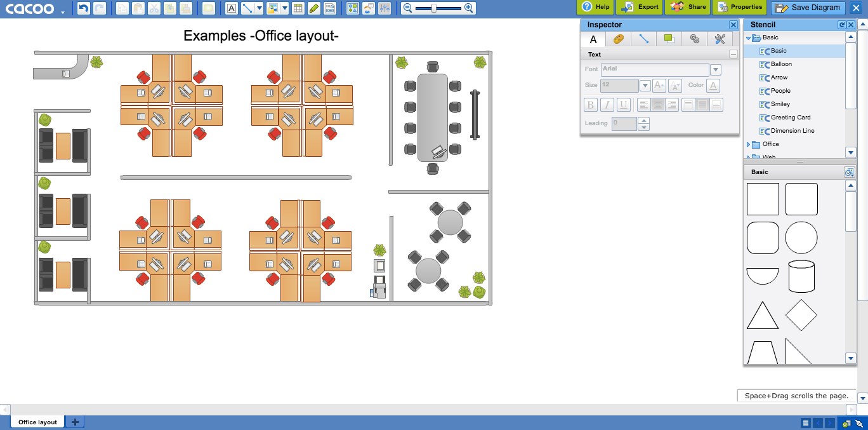Click the Undo arrow in toolbar

coord(83,8)
